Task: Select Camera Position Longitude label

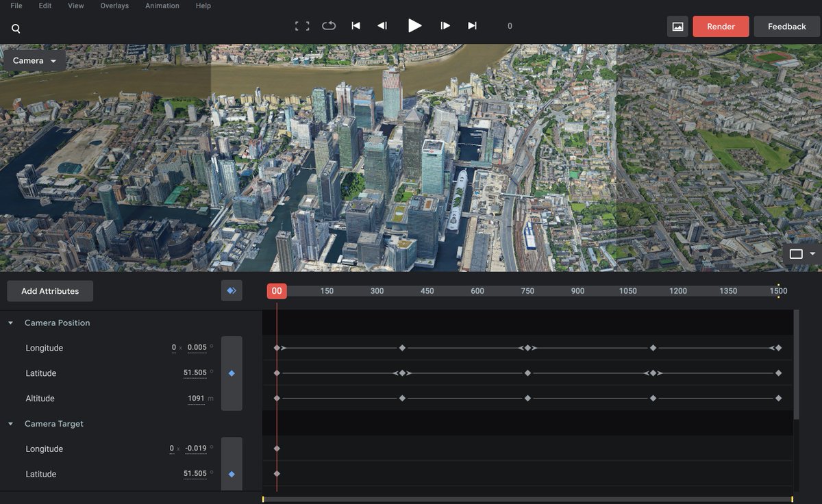Action: coord(45,348)
